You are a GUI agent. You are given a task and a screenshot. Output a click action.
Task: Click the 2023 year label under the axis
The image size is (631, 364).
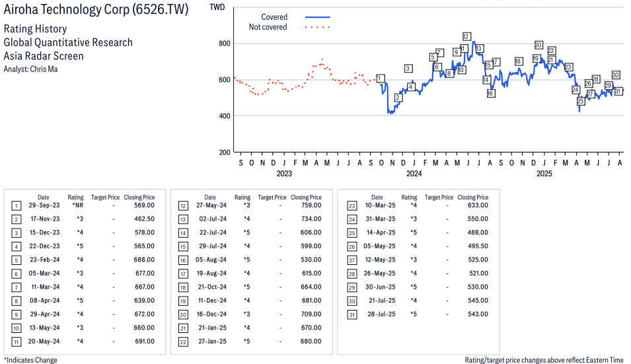click(284, 173)
